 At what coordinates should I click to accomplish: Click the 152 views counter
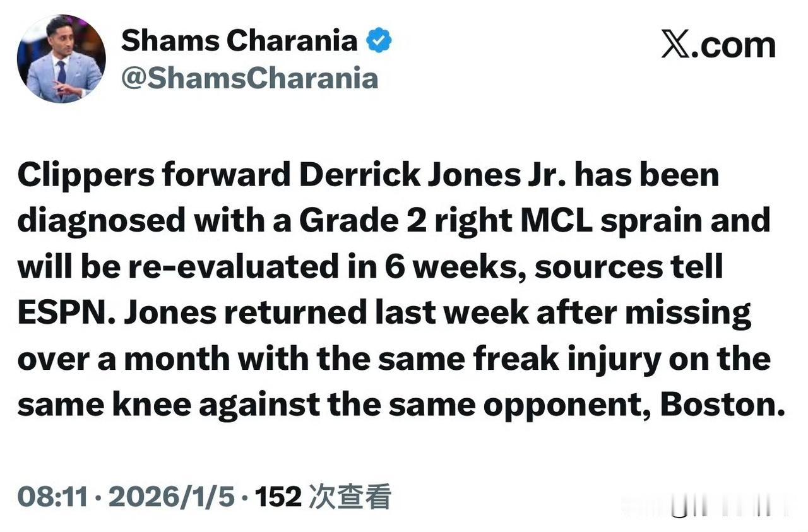point(278,497)
